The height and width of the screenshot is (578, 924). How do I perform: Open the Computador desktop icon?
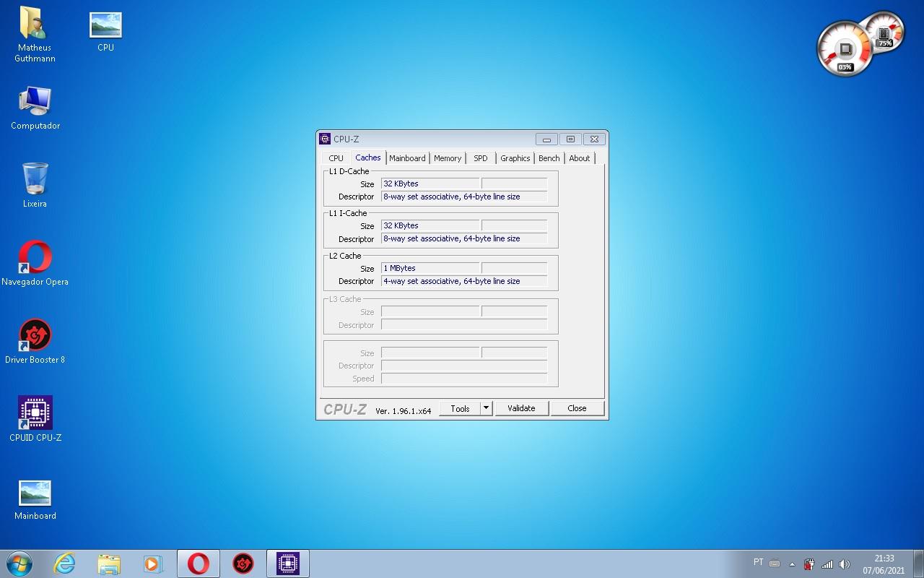[35, 108]
